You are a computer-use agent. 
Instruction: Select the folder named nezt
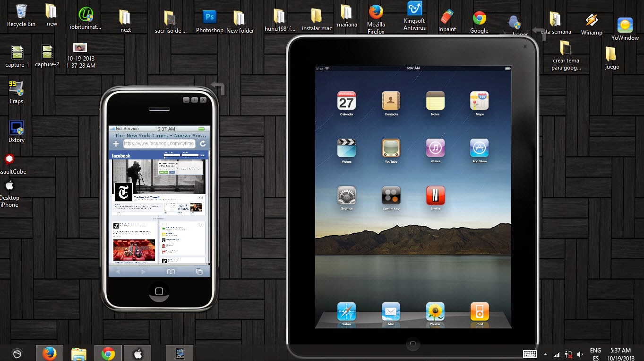[125, 21]
